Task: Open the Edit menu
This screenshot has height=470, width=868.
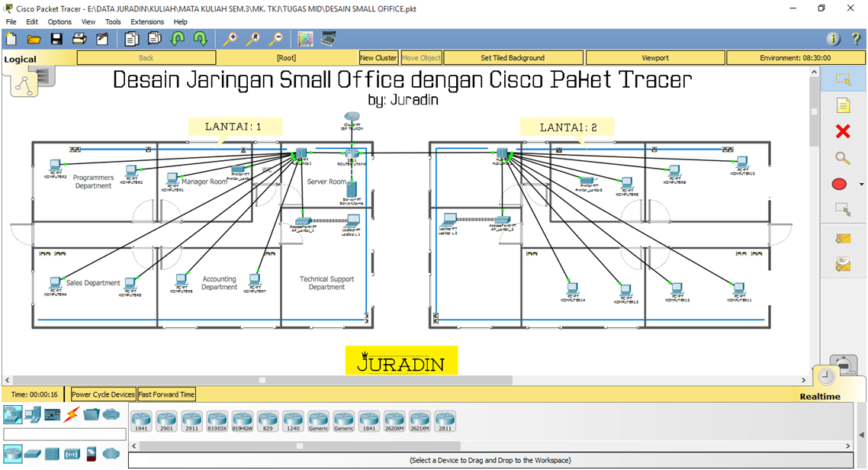Action: (x=32, y=21)
